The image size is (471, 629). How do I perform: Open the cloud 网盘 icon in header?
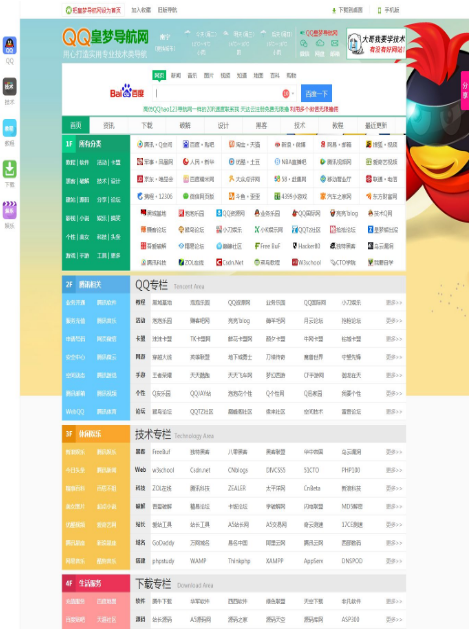click(x=320, y=43)
